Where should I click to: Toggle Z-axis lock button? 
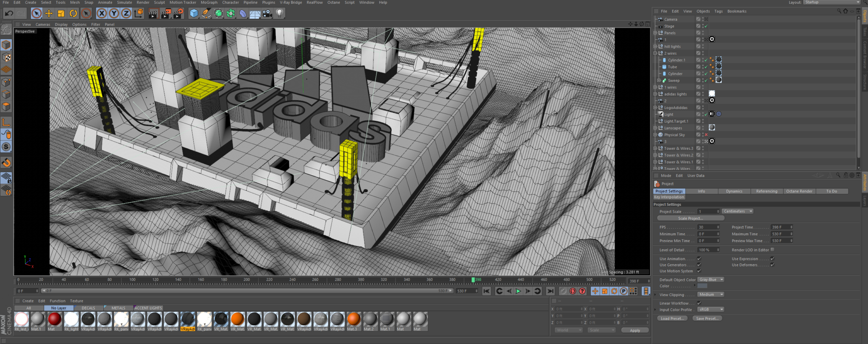click(126, 14)
